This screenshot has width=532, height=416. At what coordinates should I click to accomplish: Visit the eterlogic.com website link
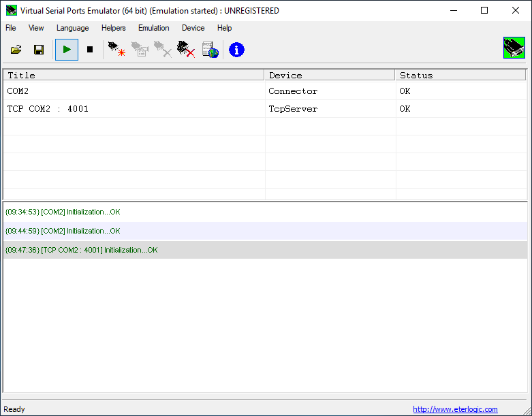click(x=455, y=409)
